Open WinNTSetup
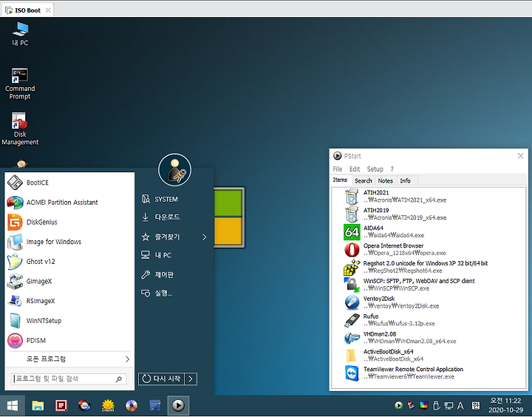532x417 pixels. click(69, 321)
